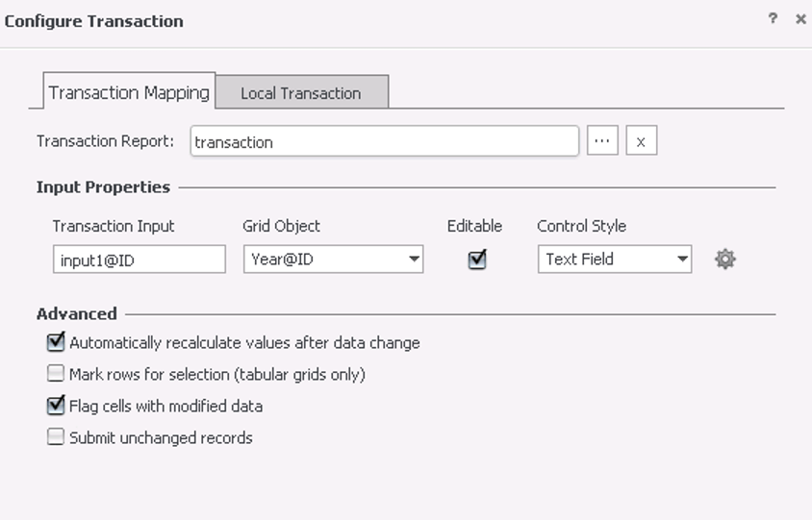Viewport: 812px width, 520px height.
Task: Browse for transaction report with ellipsis button
Action: coord(602,140)
